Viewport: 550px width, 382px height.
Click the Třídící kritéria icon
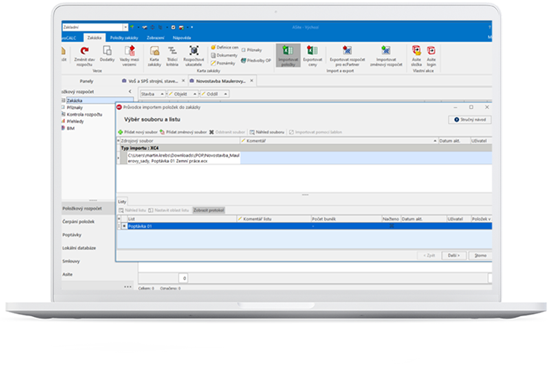click(172, 55)
